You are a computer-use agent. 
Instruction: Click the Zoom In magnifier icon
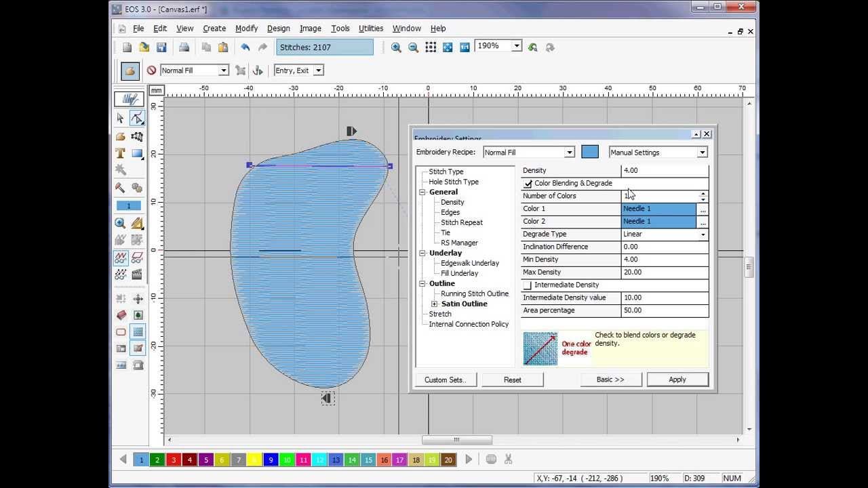[x=396, y=47]
